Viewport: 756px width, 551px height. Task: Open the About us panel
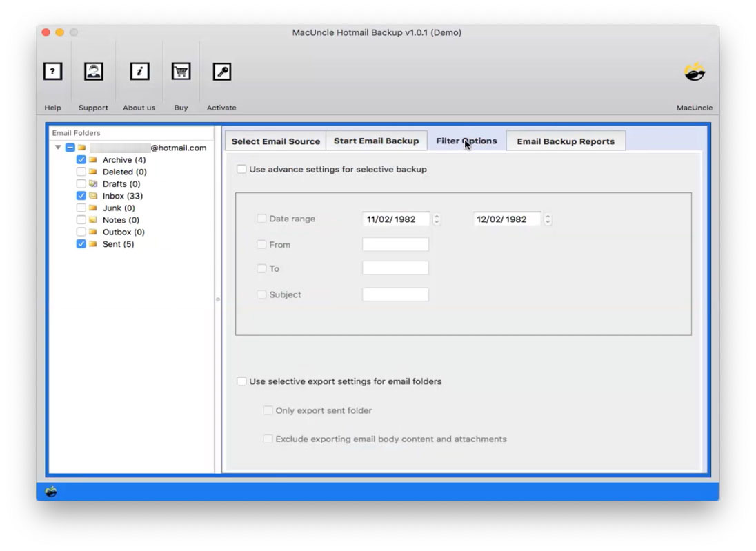(139, 72)
